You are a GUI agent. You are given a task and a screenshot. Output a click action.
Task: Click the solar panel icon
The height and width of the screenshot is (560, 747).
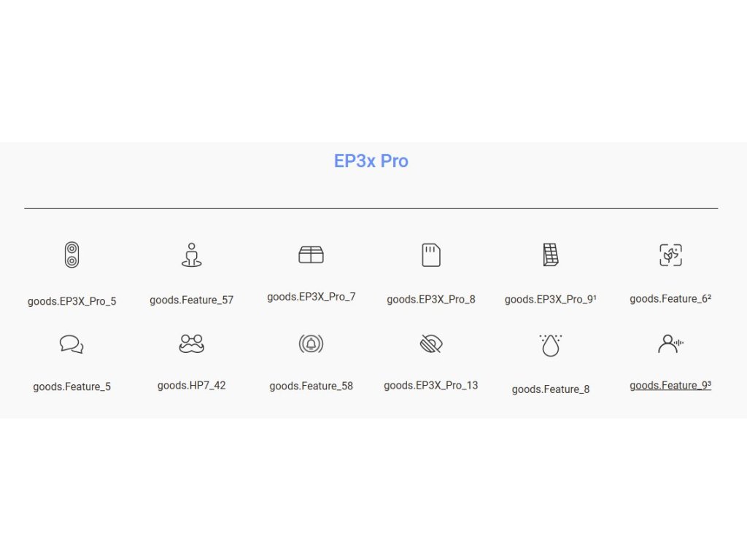point(551,254)
